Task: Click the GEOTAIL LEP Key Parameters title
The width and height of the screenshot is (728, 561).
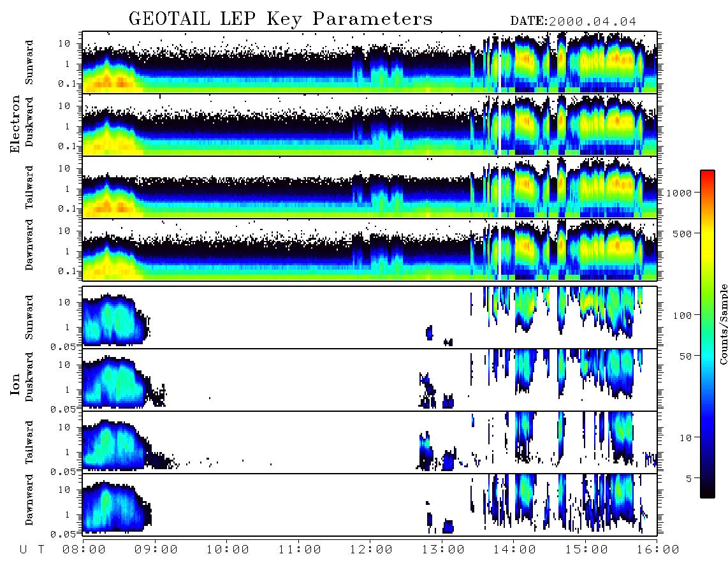Action: tap(280, 19)
